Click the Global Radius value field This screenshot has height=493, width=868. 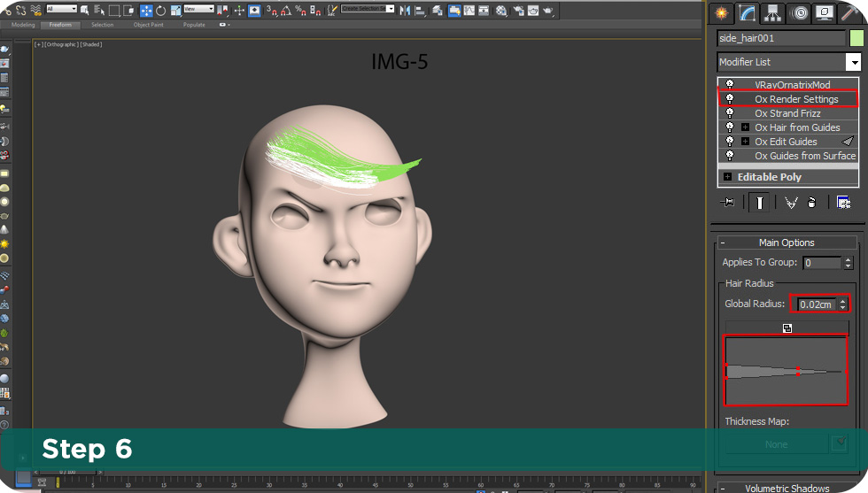pos(815,304)
